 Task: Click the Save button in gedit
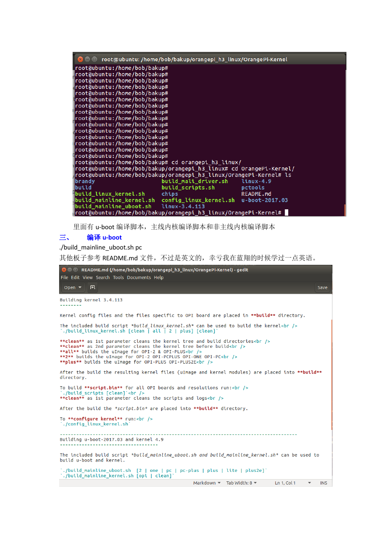click(x=323, y=287)
